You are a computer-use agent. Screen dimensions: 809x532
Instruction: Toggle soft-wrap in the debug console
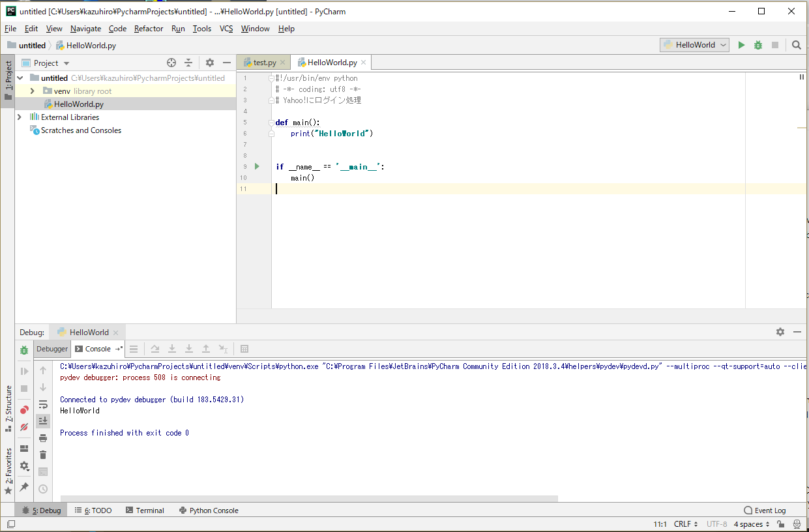tap(43, 404)
